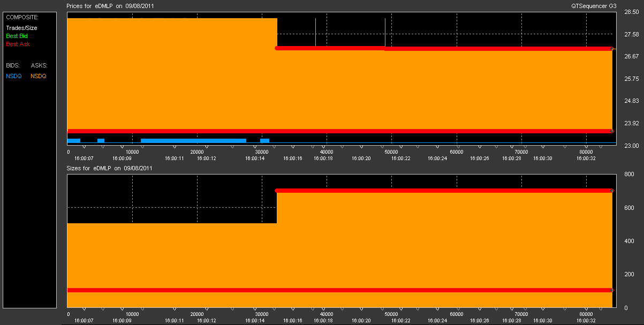Screen dimensions: 644x325
Task: Click the 24.83 price axis value
Action: (632, 101)
